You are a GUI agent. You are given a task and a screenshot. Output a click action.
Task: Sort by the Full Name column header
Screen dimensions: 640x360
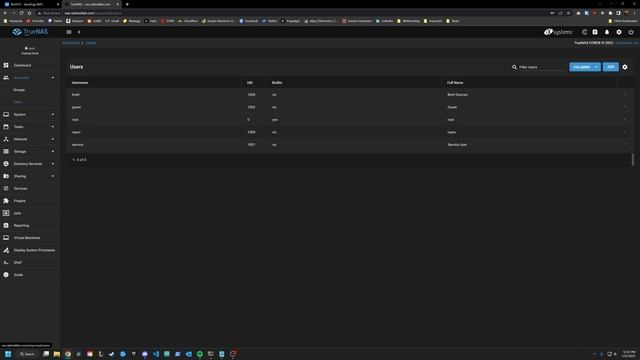455,82
